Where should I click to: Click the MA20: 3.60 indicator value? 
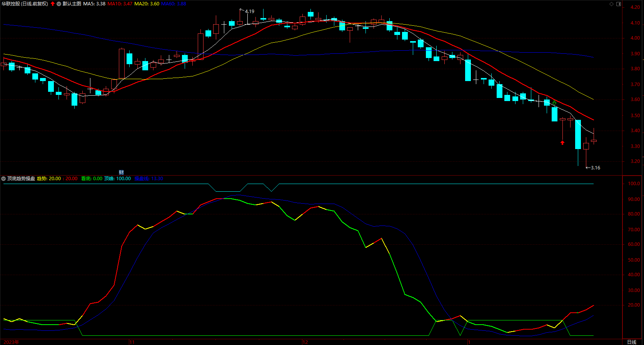pyautogui.click(x=147, y=4)
